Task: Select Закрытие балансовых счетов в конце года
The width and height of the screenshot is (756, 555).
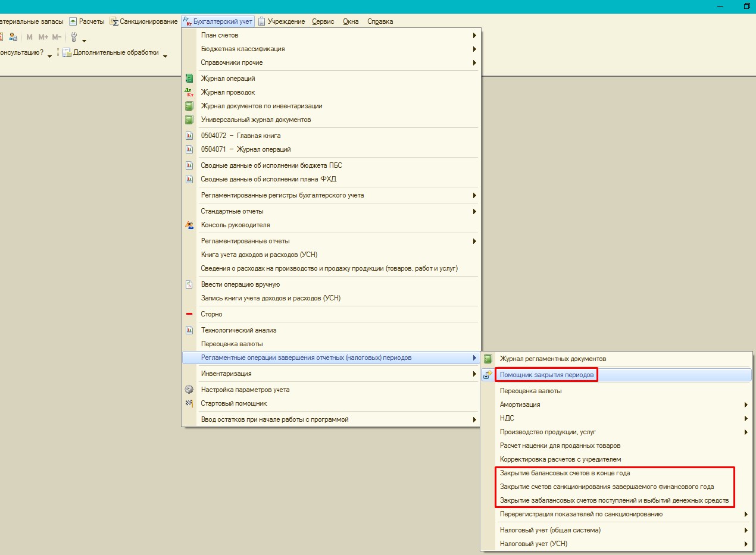Action: coord(564,473)
